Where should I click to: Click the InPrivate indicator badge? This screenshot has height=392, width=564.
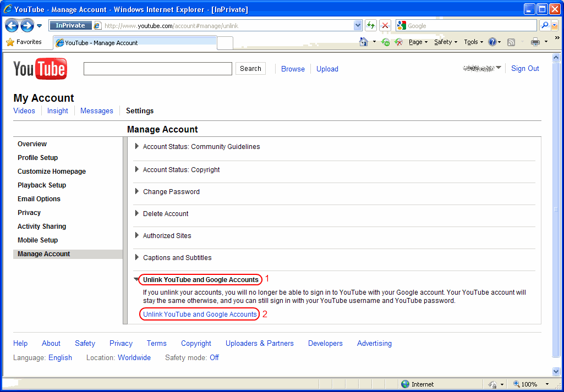point(70,25)
